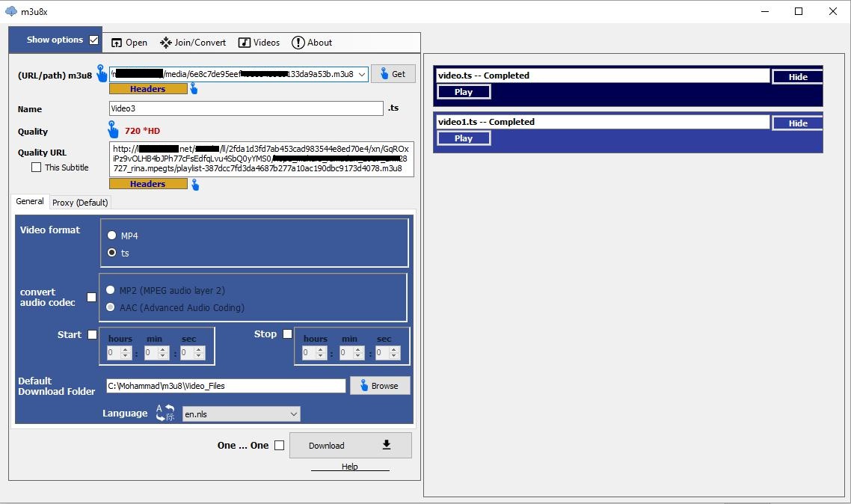Open the Videos menu
Screen dimensions: 851x504
point(259,43)
